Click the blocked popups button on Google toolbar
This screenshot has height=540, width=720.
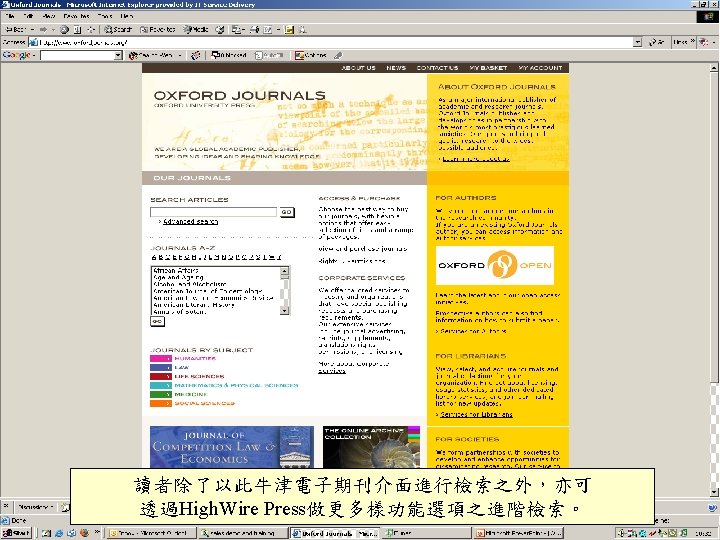click(x=229, y=56)
